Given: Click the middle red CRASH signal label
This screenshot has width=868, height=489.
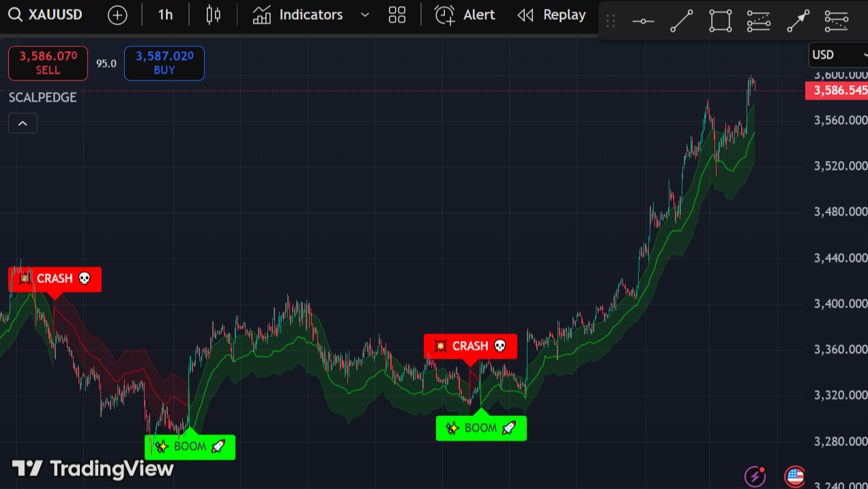Looking at the screenshot, I should (470, 346).
